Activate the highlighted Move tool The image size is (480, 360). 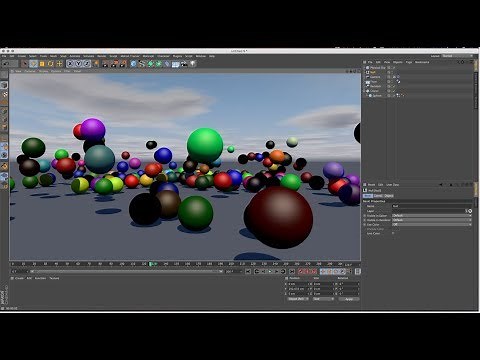[x=33, y=64]
